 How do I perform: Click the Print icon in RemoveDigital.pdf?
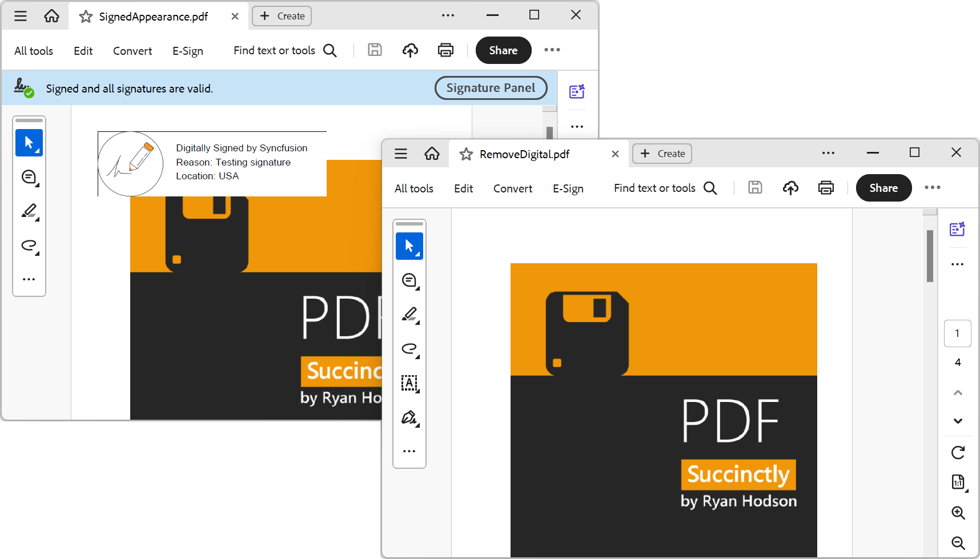click(826, 188)
